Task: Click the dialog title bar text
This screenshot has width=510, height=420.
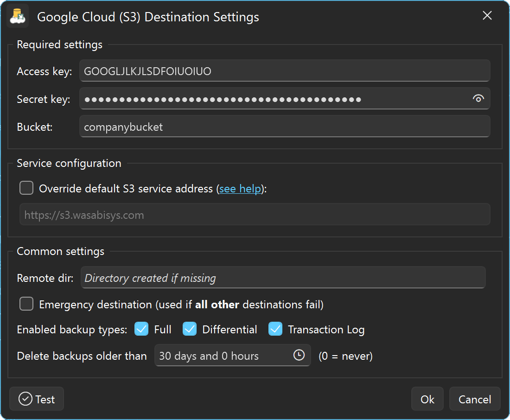Action: click(x=148, y=17)
